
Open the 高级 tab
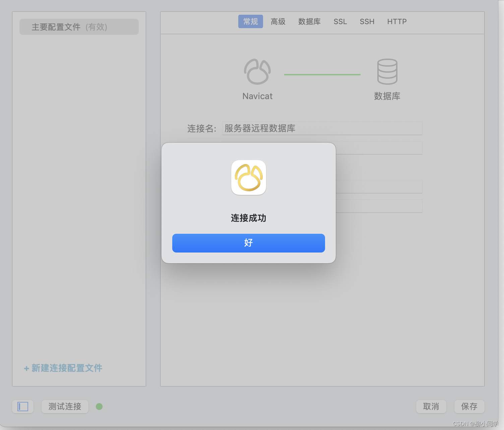click(278, 21)
